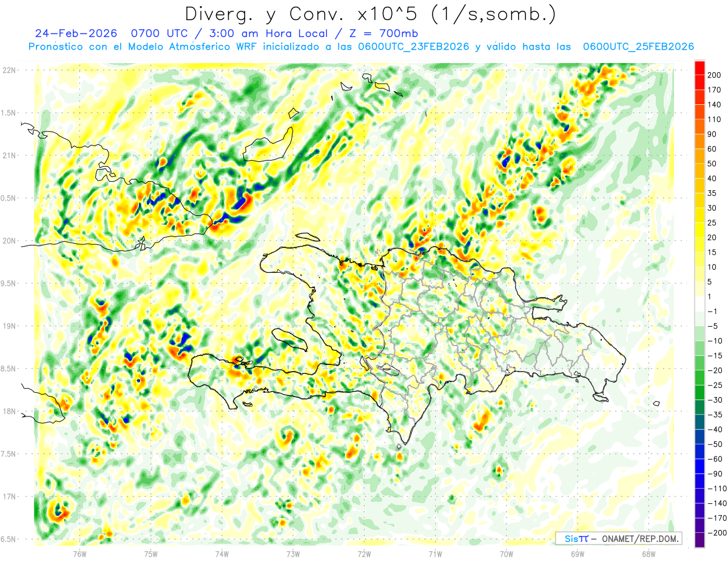Click the initialization time '0600UTC_23FEB2026'
This screenshot has height=562, width=728.
(413, 47)
